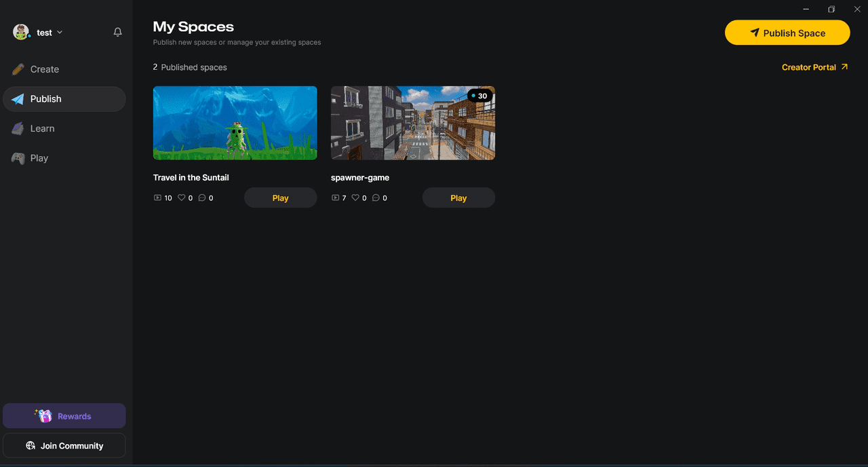Open the Learn section

43,128
